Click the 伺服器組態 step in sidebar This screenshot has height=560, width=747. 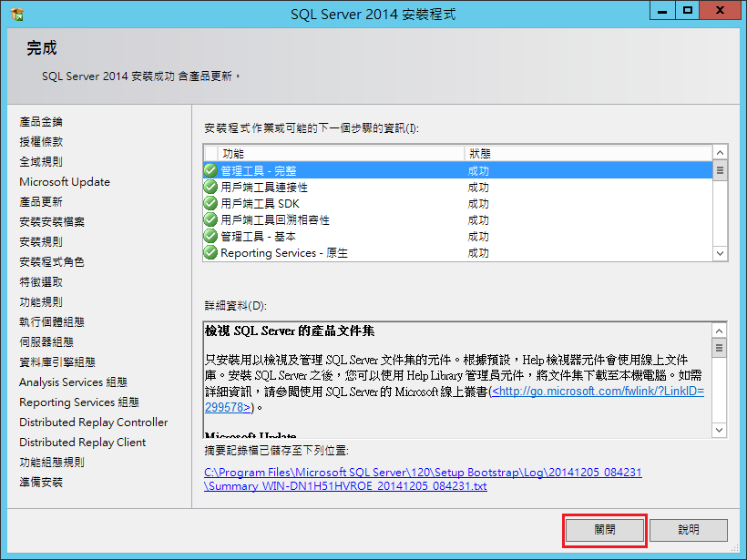coord(46,341)
